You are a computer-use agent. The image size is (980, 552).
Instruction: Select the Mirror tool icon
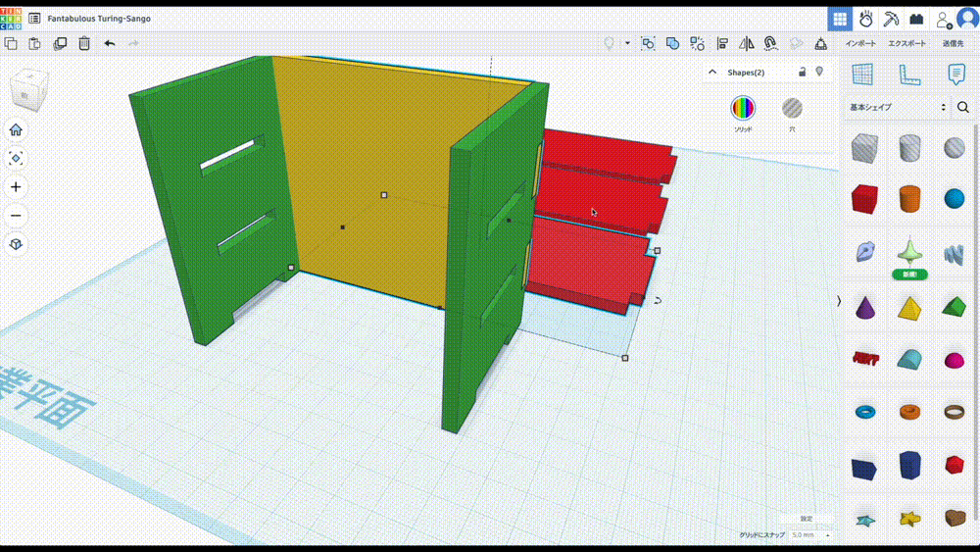pyautogui.click(x=747, y=43)
